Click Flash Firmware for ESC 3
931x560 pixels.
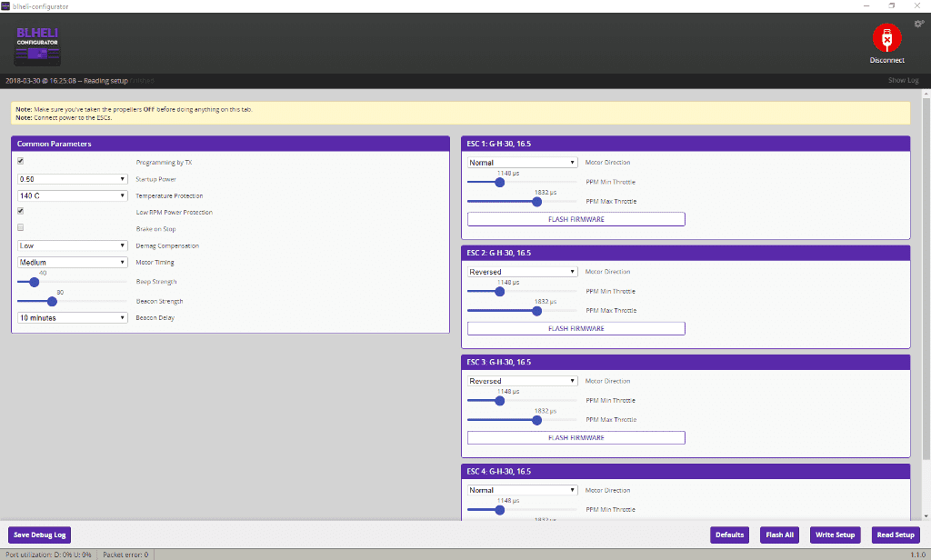click(x=576, y=437)
